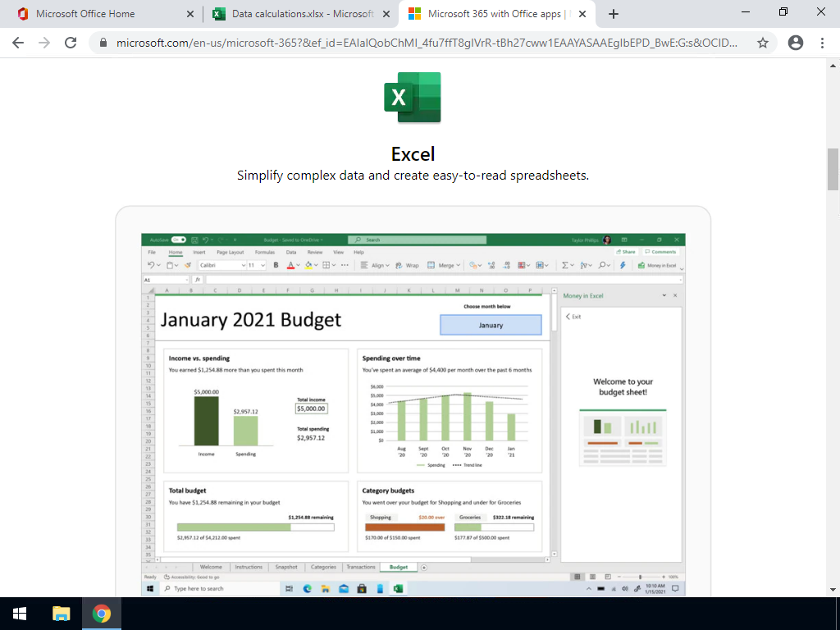Screen dimensions: 840x630
Task: Click the find magnifier icon in Excel ribbon
Action: click(x=602, y=265)
